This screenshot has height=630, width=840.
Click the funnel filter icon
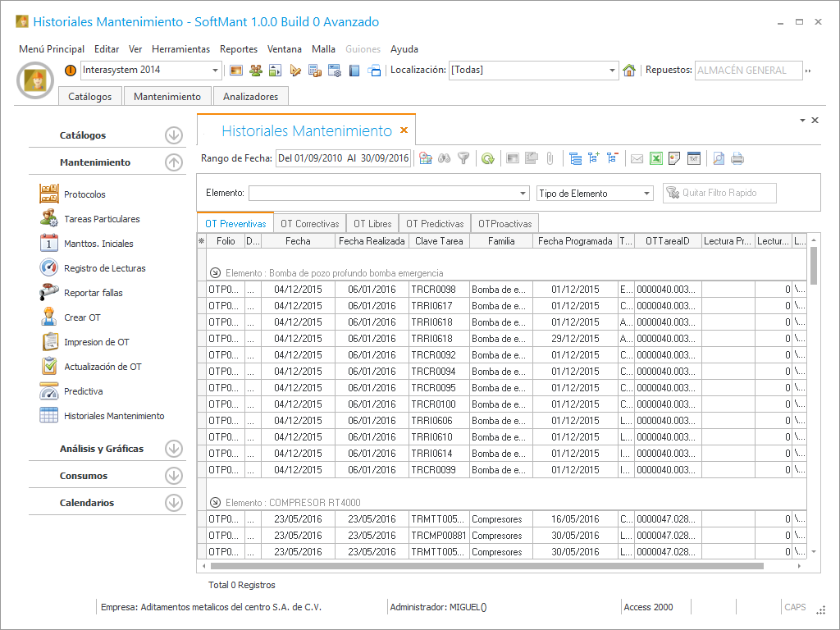tap(463, 158)
